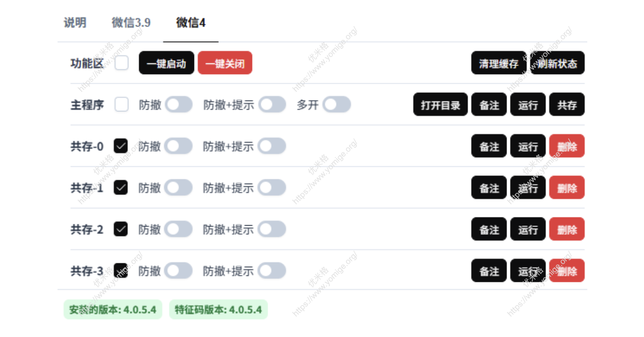644x337 pixels.
Task: Run 共存-0 via 运行 button
Action: [x=528, y=146]
